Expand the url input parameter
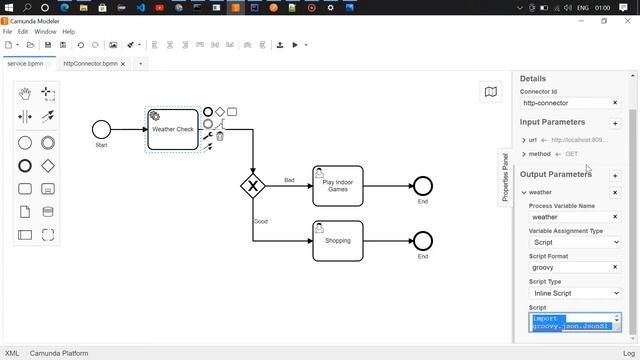This screenshot has width=640, height=360. (524, 140)
